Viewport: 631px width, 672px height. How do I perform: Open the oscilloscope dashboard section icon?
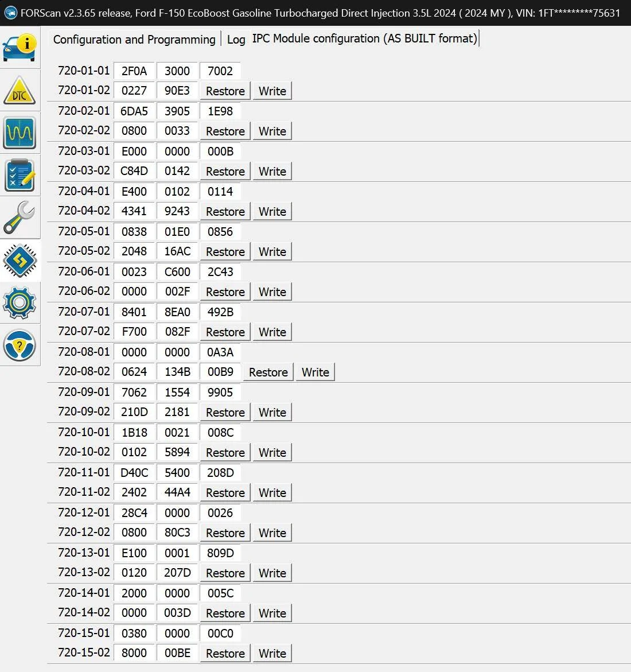tap(20, 133)
